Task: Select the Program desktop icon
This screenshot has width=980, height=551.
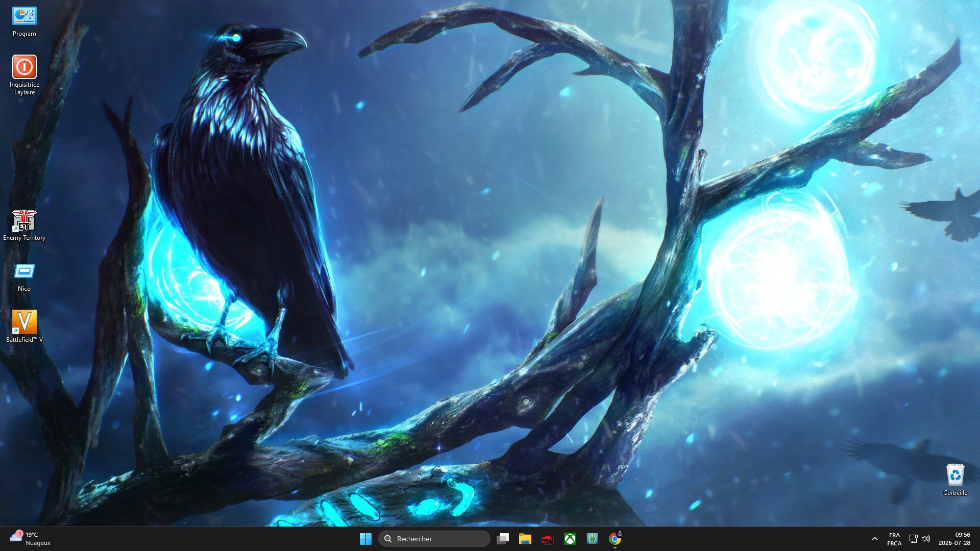Action: pyautogui.click(x=24, y=22)
